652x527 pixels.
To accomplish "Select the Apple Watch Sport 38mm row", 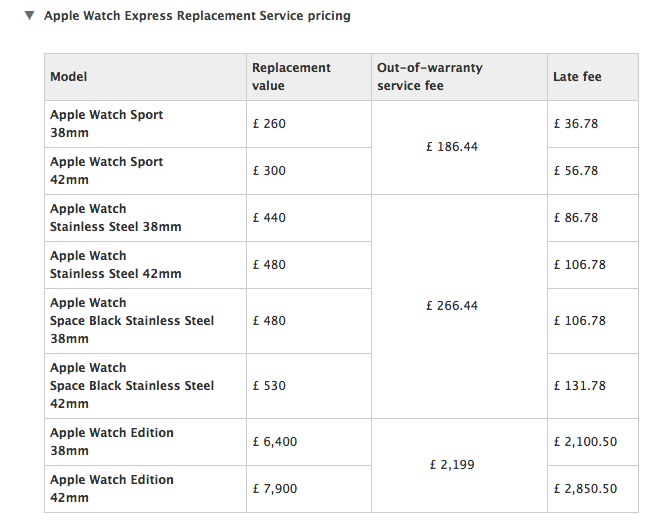I will tap(107, 124).
